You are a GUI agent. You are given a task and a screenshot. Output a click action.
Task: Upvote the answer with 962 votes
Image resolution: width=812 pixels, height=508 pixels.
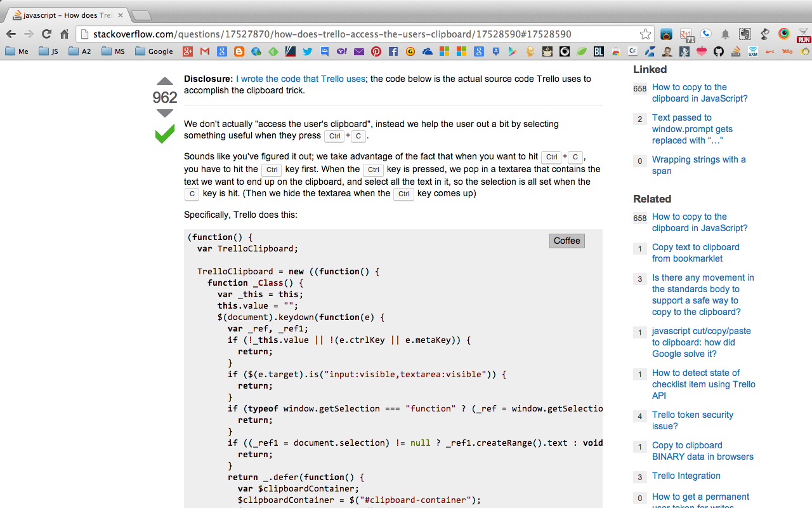pos(164,81)
